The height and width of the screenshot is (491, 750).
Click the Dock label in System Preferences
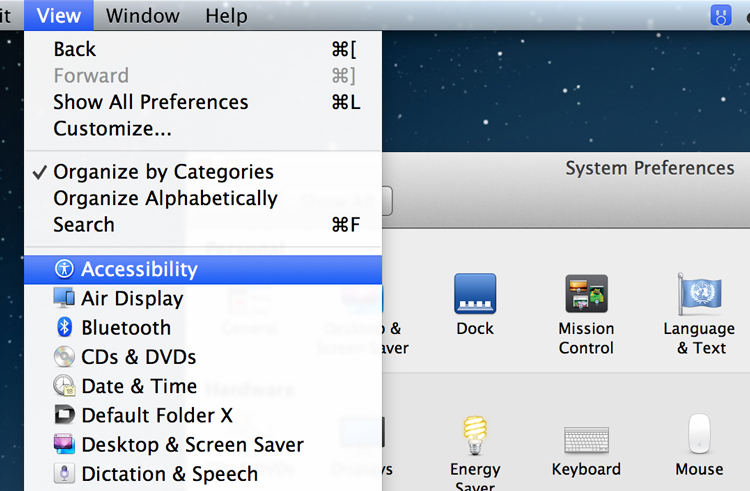coord(475,329)
